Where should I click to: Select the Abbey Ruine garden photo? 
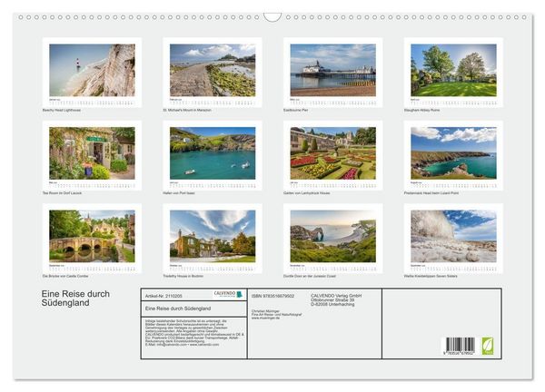453,70
